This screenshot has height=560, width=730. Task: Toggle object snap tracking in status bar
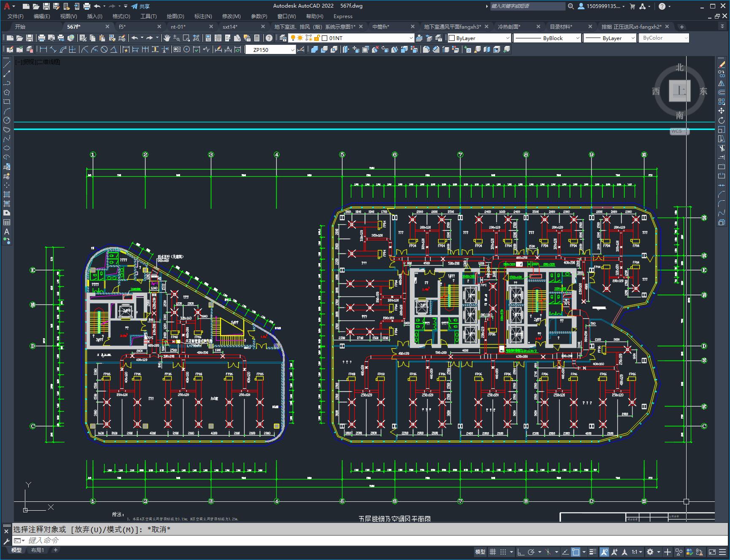[565, 552]
